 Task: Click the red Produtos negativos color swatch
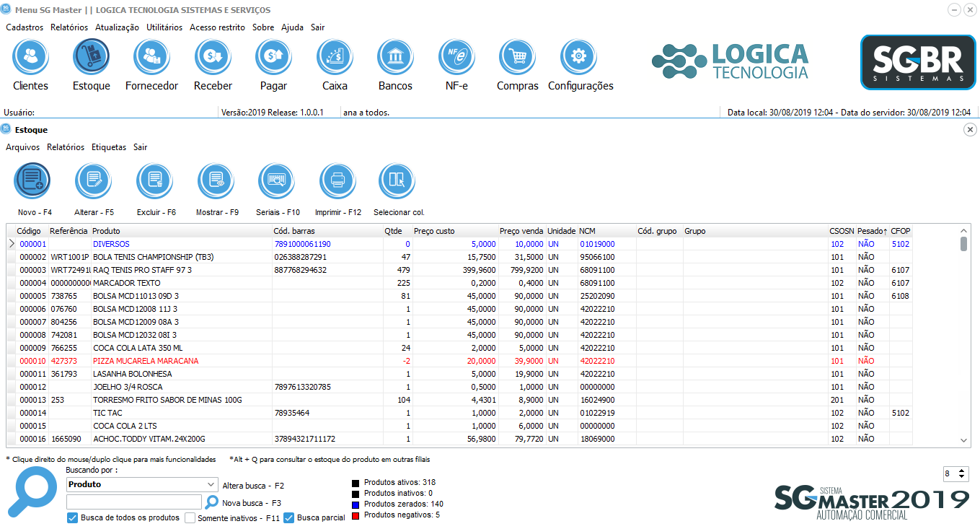(356, 515)
